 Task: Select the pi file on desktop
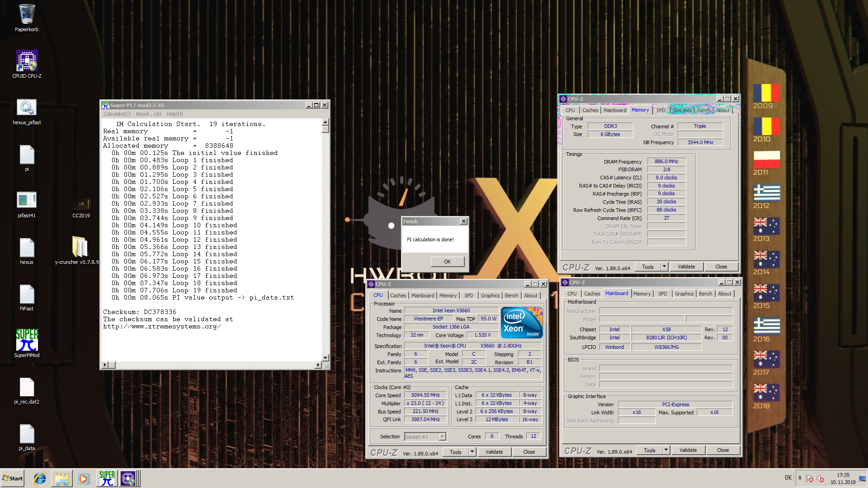tap(27, 158)
